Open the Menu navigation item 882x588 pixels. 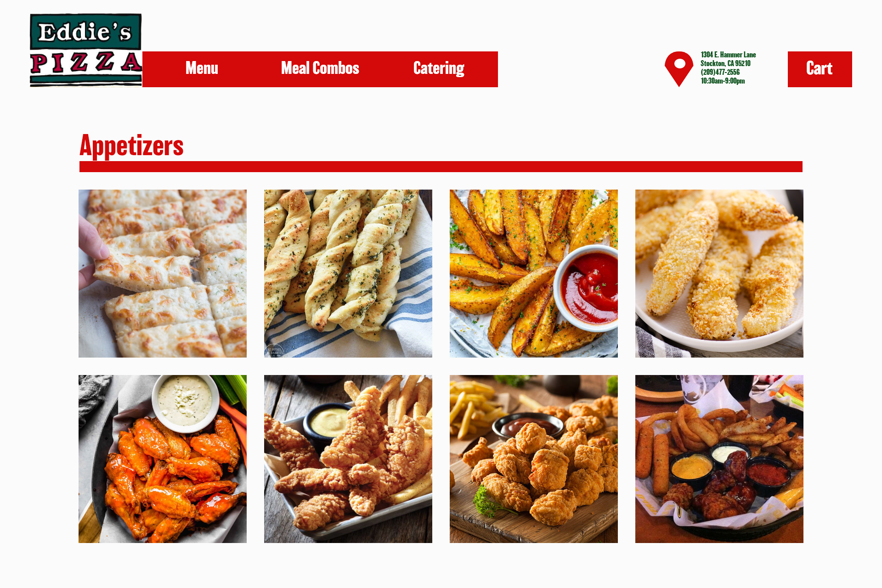pyautogui.click(x=202, y=68)
